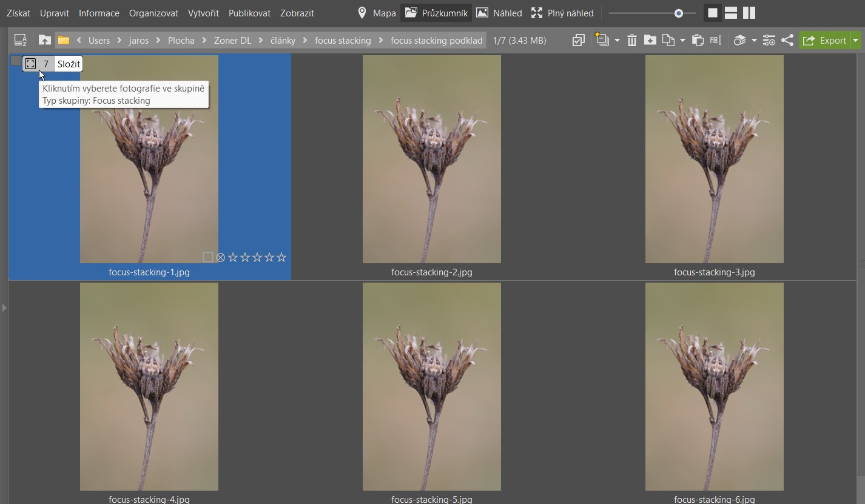The height and width of the screenshot is (504, 865).
Task: Click the share icon
Action: 787,41
